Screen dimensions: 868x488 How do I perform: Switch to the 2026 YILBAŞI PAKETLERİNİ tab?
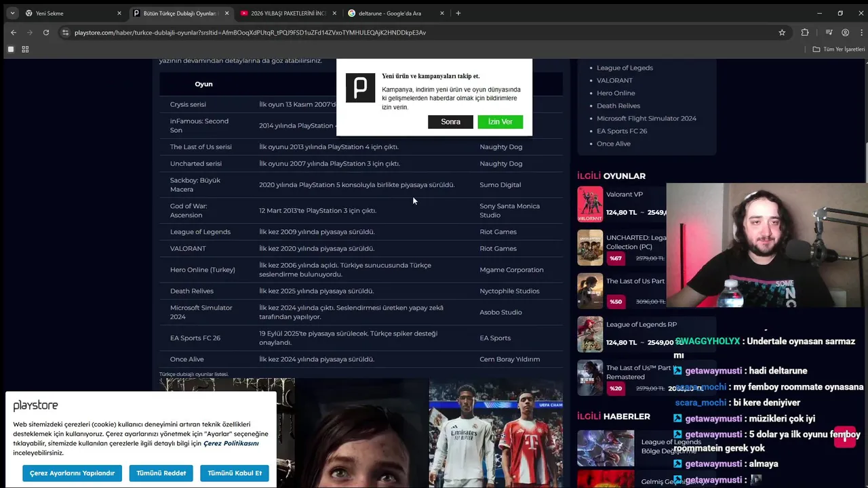click(288, 13)
